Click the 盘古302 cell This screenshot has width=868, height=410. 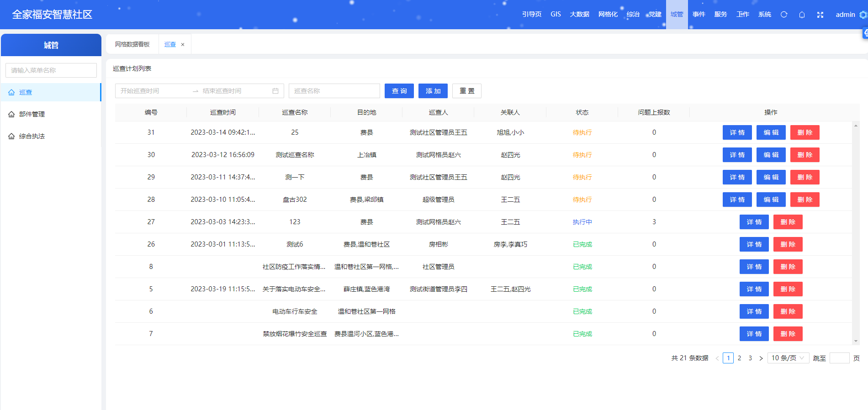pyautogui.click(x=295, y=200)
